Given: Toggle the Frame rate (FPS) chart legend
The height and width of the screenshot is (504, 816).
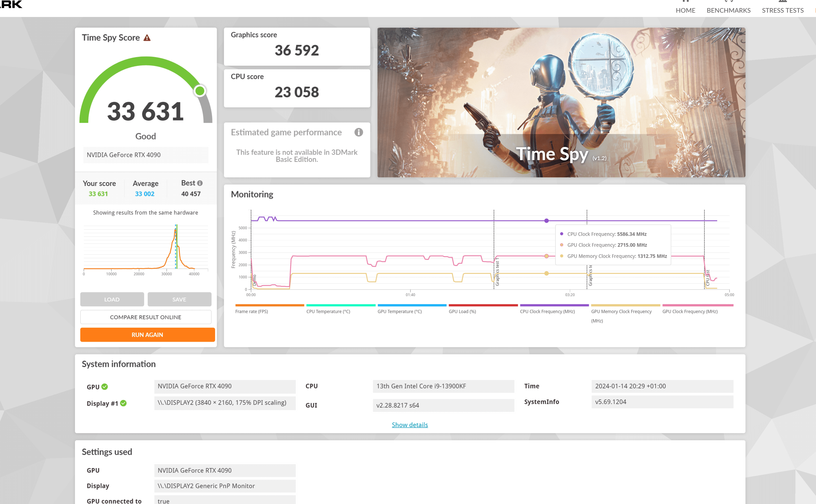Looking at the screenshot, I should click(269, 309).
